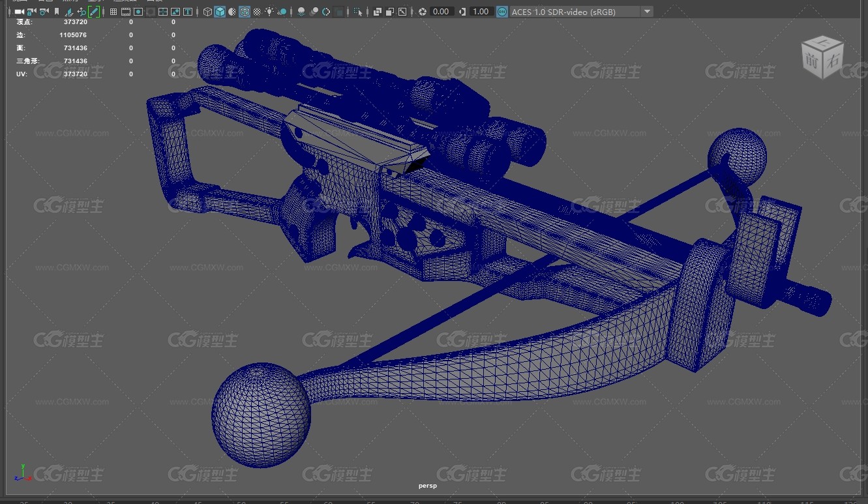Click the Gamma value field 1.00
This screenshot has width=868, height=504.
pos(481,12)
